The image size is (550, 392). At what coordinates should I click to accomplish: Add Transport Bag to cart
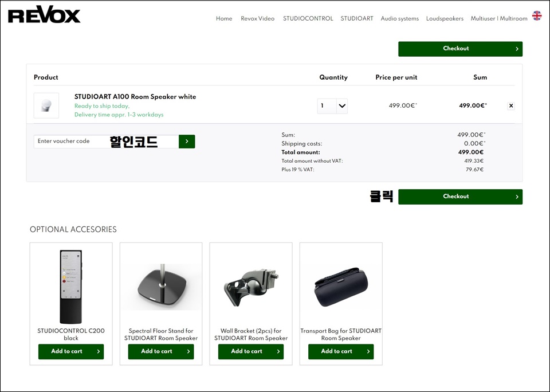[x=341, y=351]
